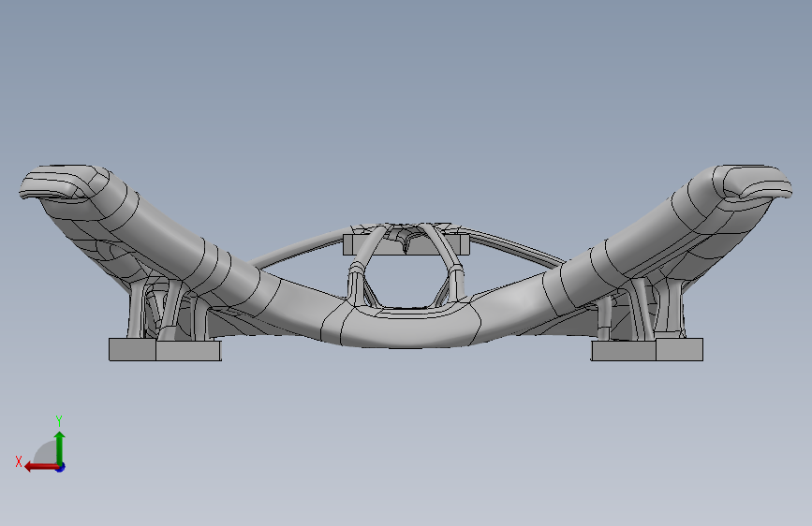Viewport: 812px width, 526px height.
Task: Click the red X axis arrow on the triad
Action: click(40, 467)
